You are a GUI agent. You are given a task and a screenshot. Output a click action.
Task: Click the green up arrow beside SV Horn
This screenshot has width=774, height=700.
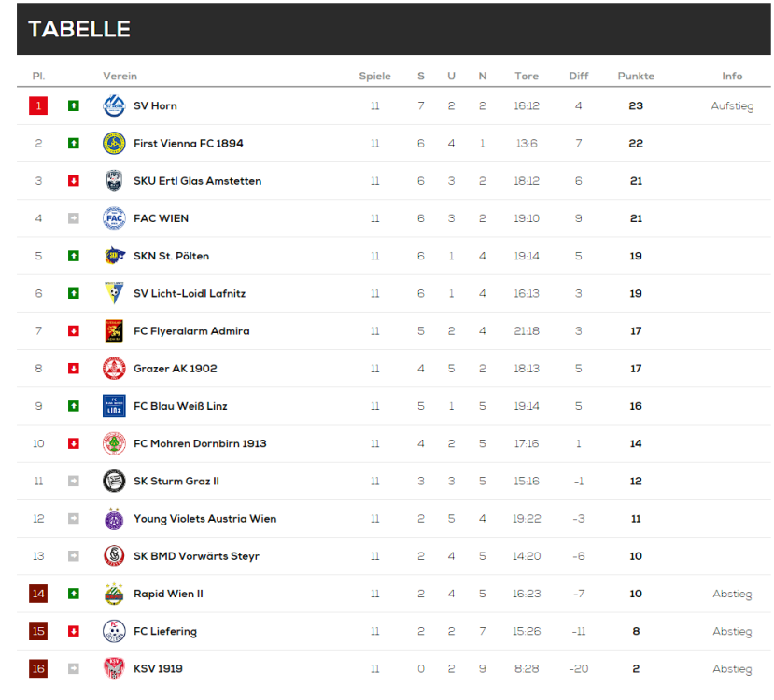pos(74,106)
